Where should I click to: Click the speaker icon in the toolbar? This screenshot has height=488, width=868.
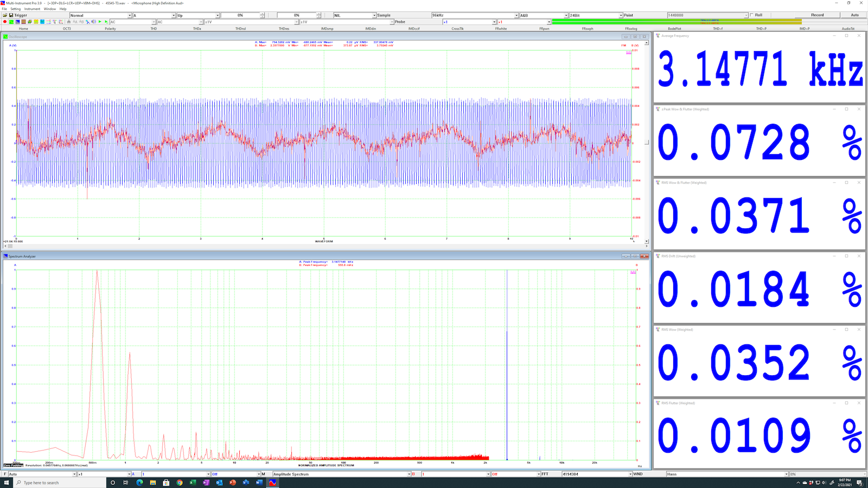(x=93, y=22)
